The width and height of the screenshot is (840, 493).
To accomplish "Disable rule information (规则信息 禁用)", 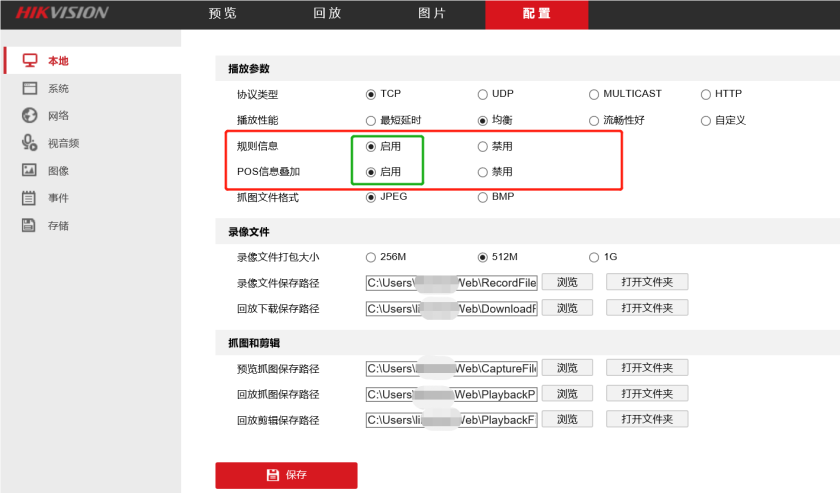I will (483, 146).
